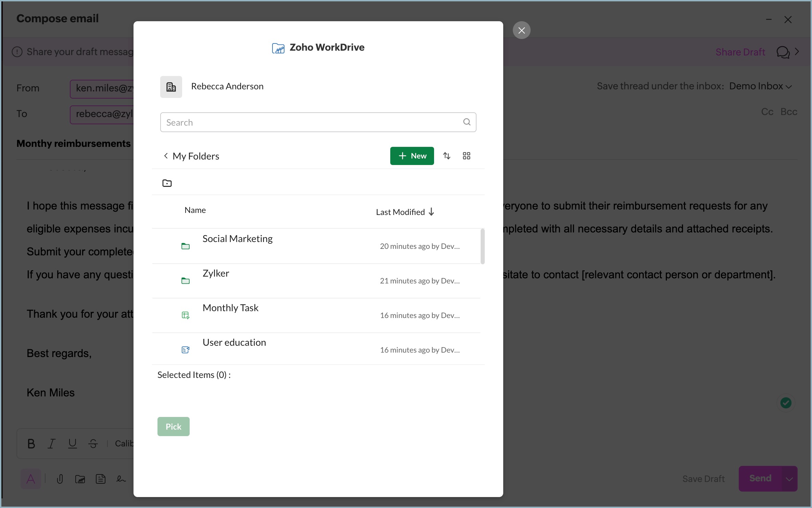812x508 pixels.
Task: Click the green grammar check icon
Action: [x=786, y=403]
